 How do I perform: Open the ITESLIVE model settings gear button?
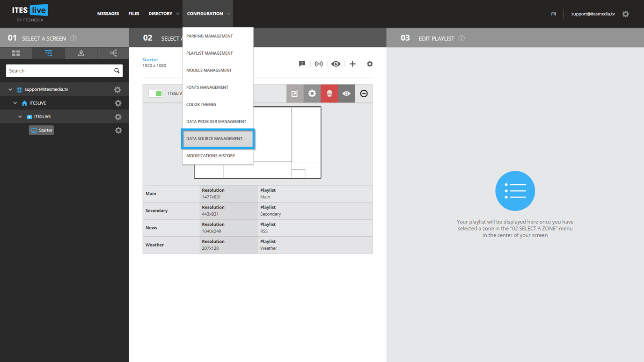pos(312,94)
